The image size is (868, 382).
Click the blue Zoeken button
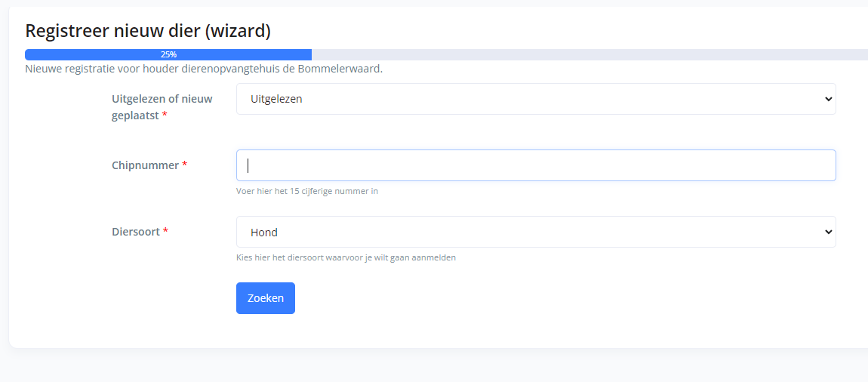click(x=266, y=298)
